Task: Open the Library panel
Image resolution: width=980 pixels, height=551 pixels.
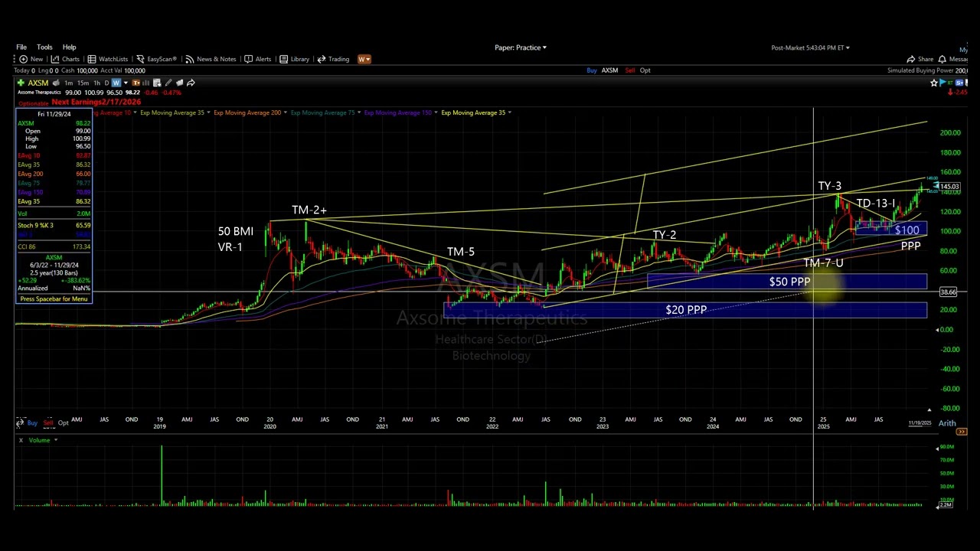Action: pyautogui.click(x=294, y=59)
